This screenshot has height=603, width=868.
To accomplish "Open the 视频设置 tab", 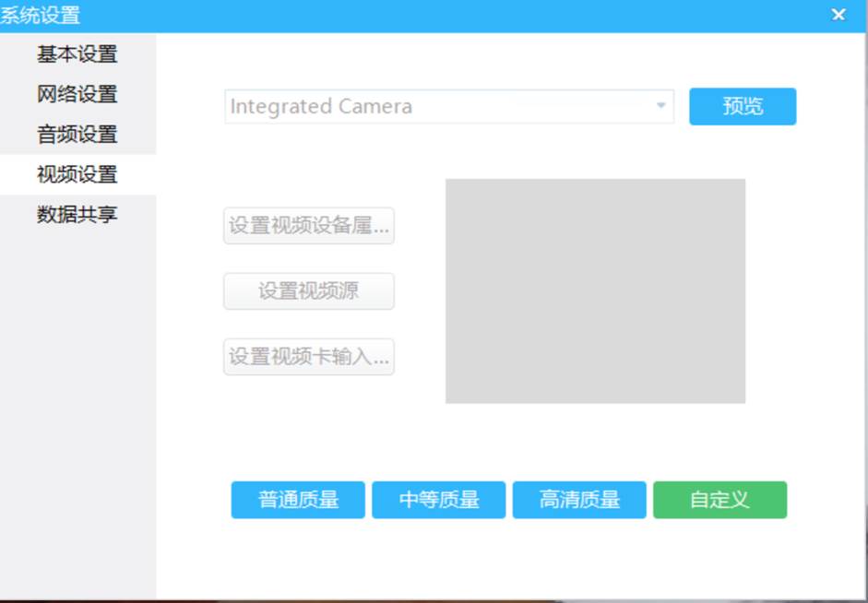I will [x=77, y=174].
